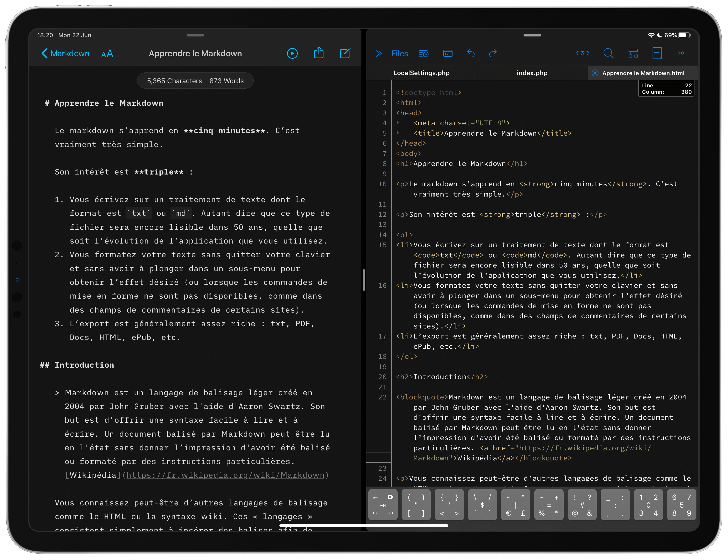This screenshot has height=560, width=728.
Task: Switch to the index.php tab
Action: pos(532,73)
